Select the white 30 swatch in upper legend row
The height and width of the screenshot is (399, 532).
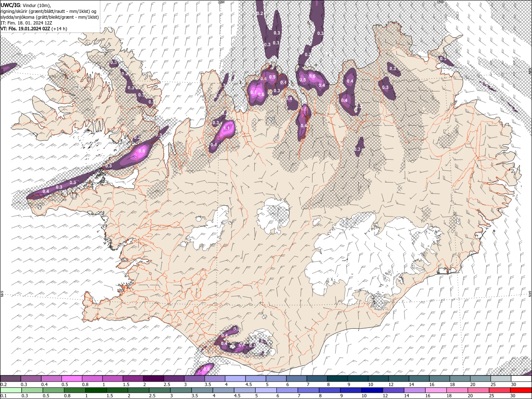[521, 379]
